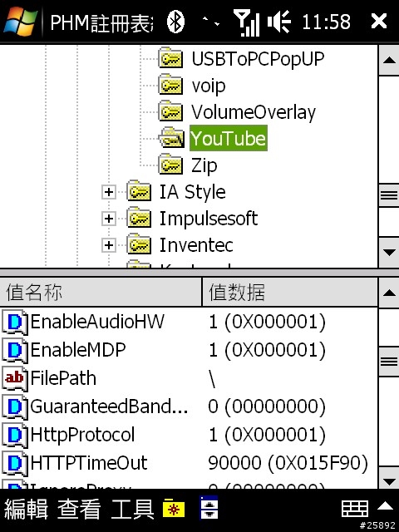Viewport: 399px width, 532px height.
Task: Click the tree pane scroll-down arrow
Action: [x=389, y=252]
